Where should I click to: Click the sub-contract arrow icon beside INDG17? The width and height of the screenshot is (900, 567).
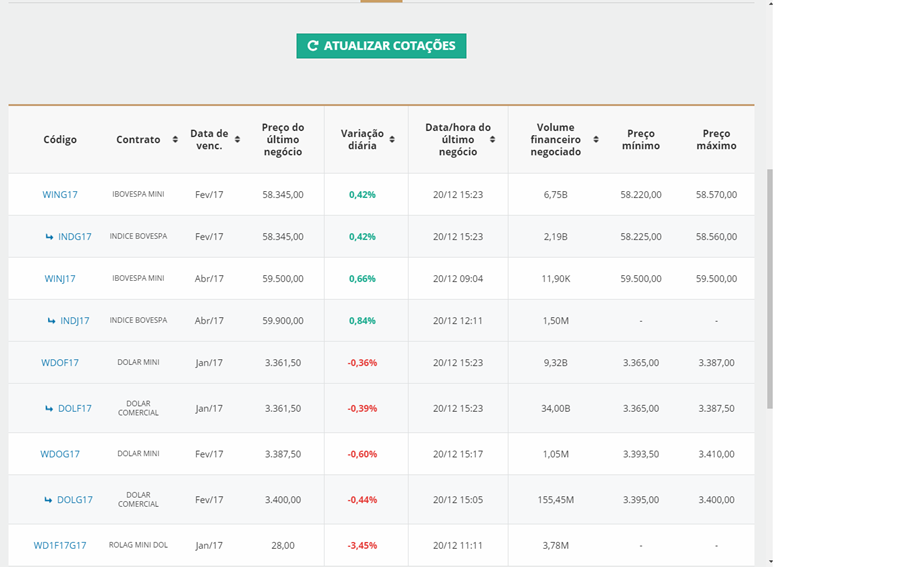[49, 237]
